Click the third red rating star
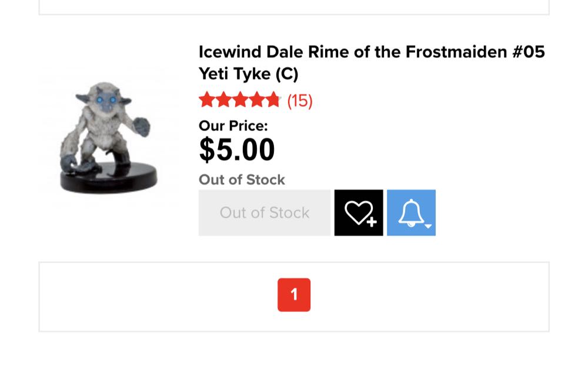This screenshot has height=373, width=588. pos(240,100)
